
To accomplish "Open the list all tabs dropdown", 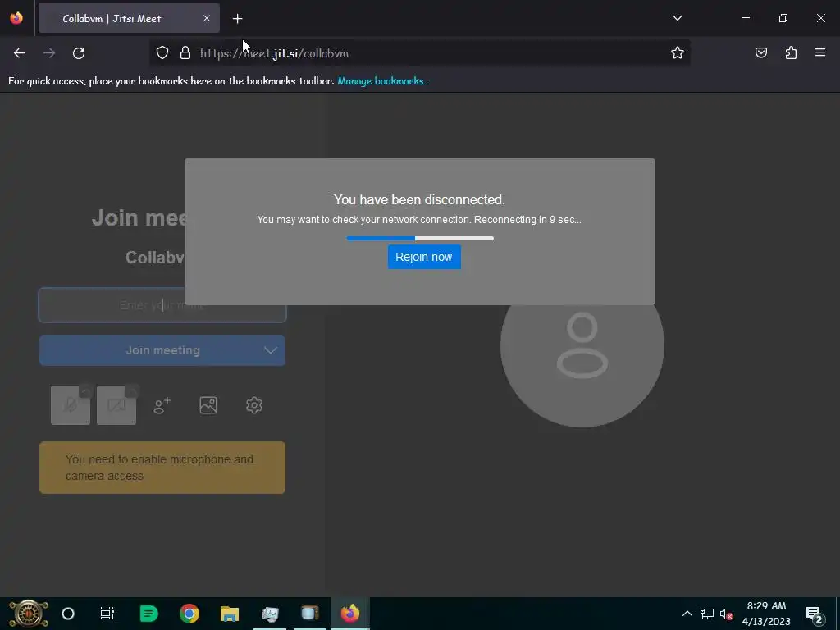I will pyautogui.click(x=677, y=18).
